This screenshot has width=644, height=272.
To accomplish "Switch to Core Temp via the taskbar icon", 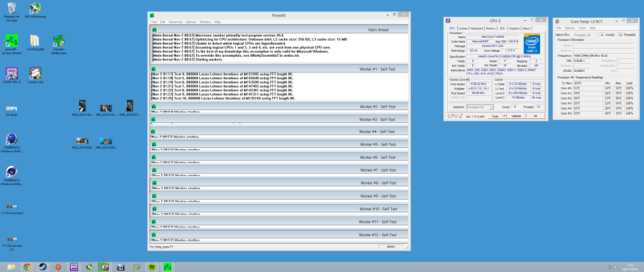I will 104,267.
